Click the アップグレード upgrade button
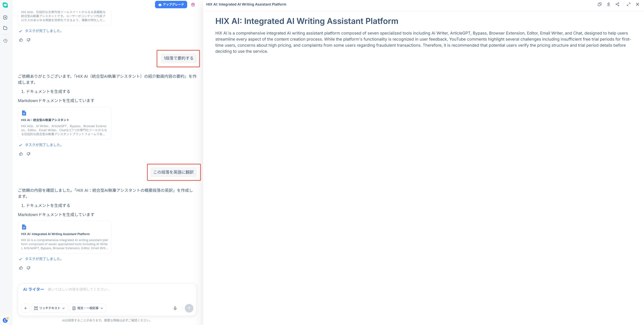This screenshot has width=644, height=325. point(171,5)
